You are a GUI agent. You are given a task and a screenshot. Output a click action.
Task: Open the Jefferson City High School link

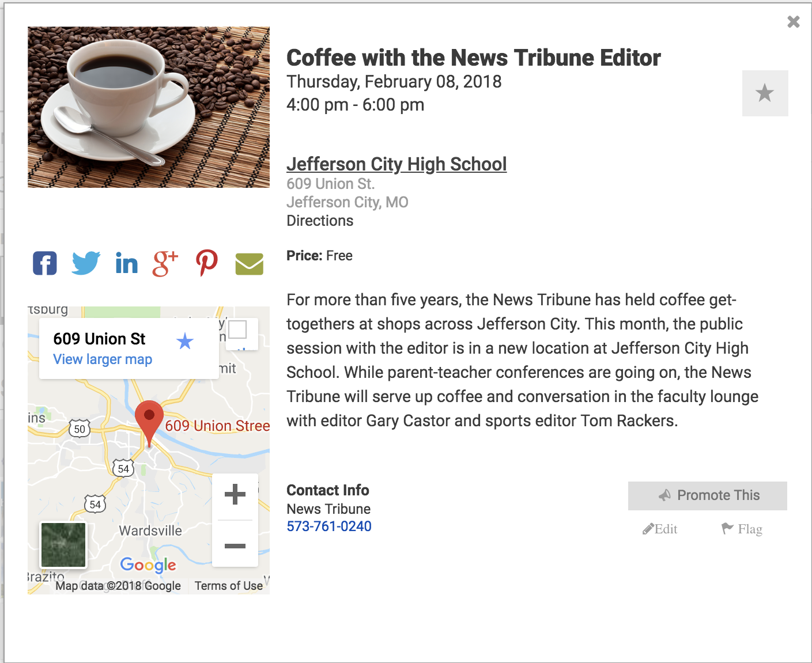pos(396,164)
